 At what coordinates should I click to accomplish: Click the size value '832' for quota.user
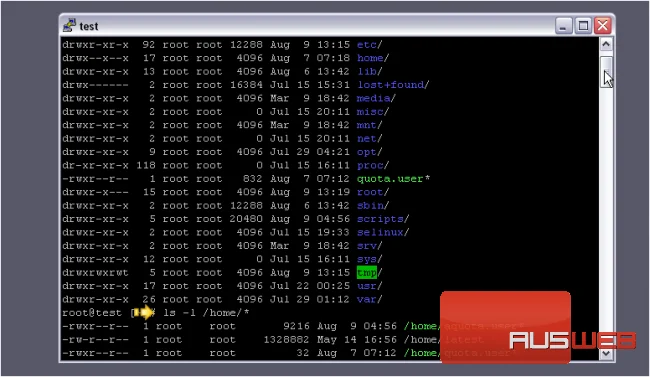click(x=252, y=179)
